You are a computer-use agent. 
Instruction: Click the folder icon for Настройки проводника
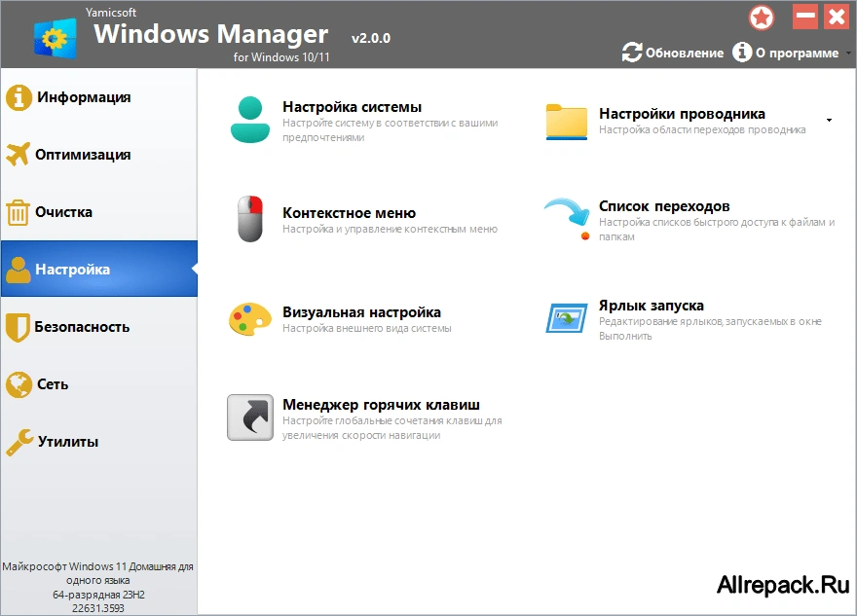point(567,122)
